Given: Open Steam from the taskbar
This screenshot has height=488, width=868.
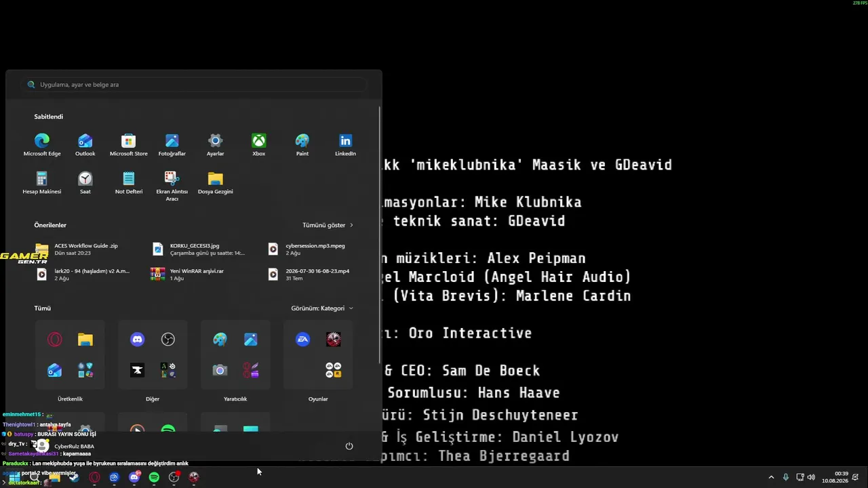Looking at the screenshot, I should pyautogui.click(x=74, y=477).
